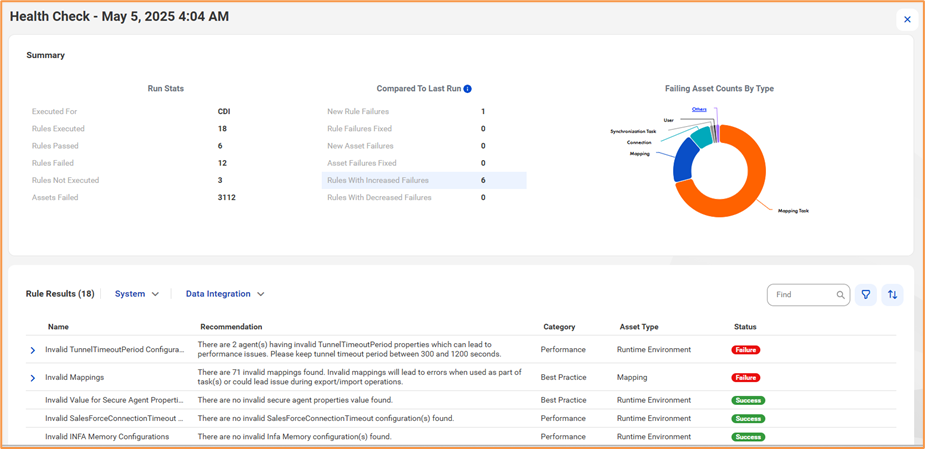Sort by the Name column header
This screenshot has width=925, height=449.
[58, 327]
